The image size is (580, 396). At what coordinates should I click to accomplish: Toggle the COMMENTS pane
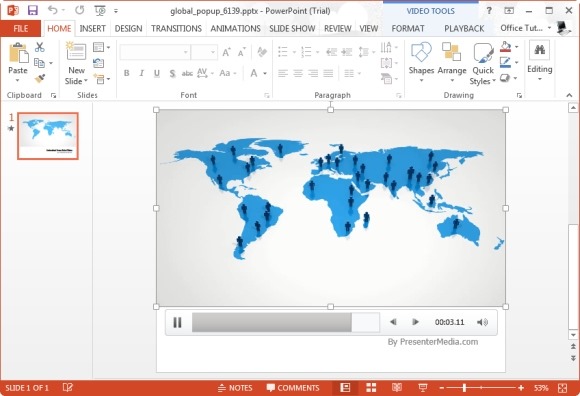[x=293, y=387]
